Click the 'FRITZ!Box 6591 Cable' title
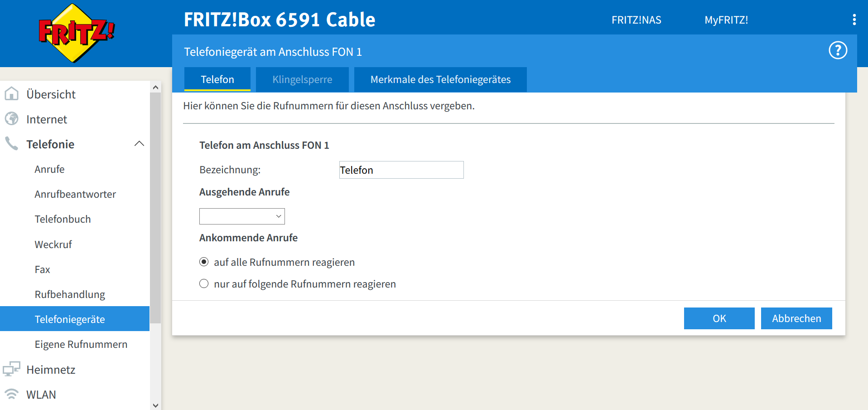Viewport: 868px width, 410px height. [280, 20]
